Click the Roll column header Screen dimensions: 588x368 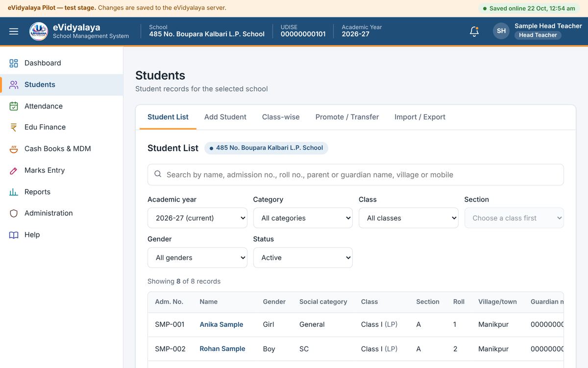coord(459,302)
